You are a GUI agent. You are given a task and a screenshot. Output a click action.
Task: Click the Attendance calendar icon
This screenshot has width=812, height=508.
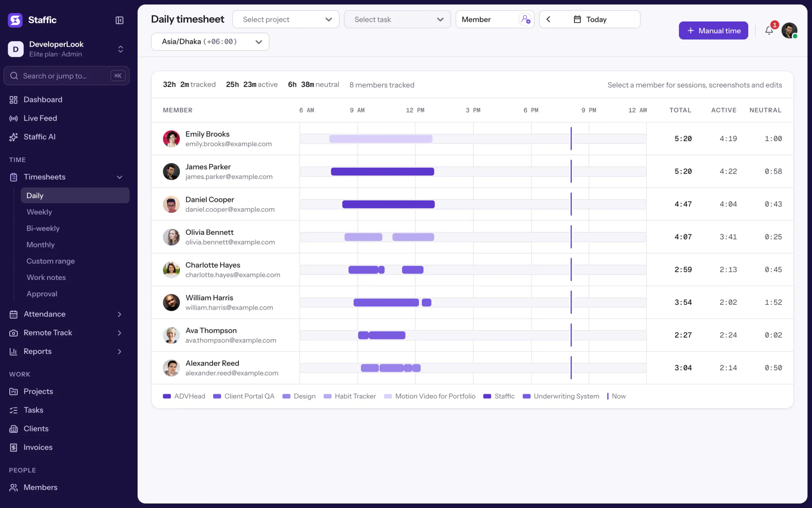(x=13, y=314)
